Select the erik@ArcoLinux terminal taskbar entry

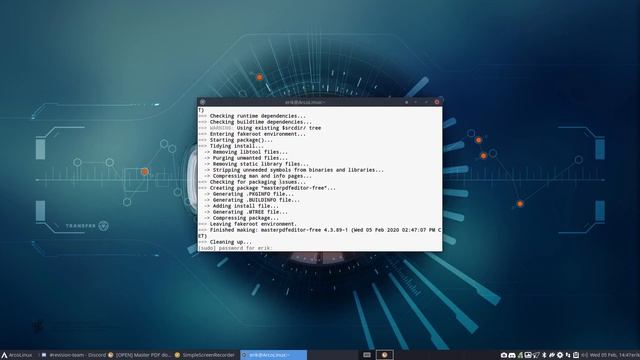point(273,355)
